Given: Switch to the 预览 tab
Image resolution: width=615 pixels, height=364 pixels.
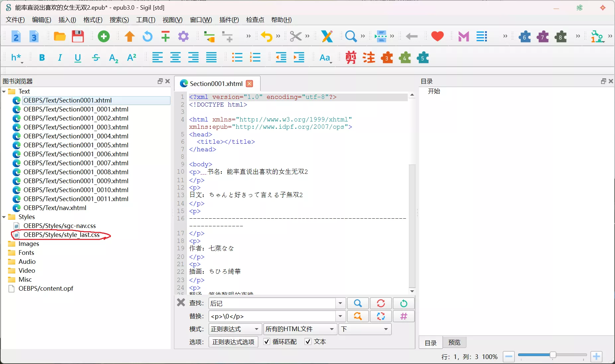Looking at the screenshot, I should (x=454, y=342).
